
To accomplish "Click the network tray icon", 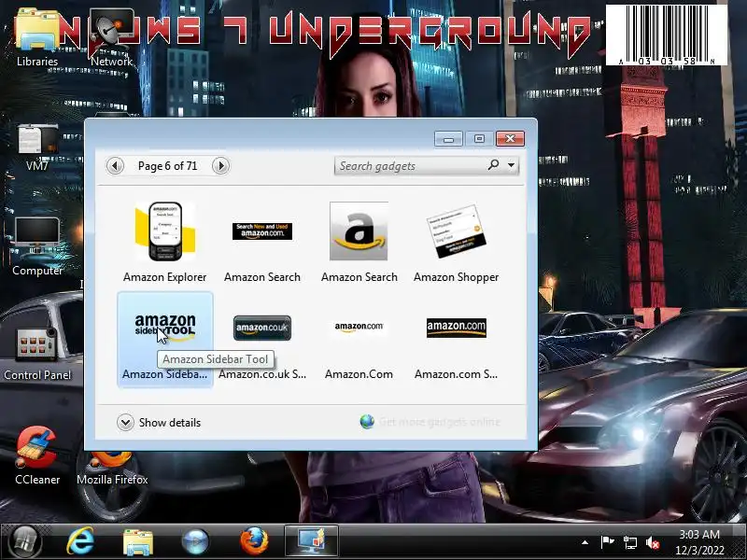I will click(629, 542).
